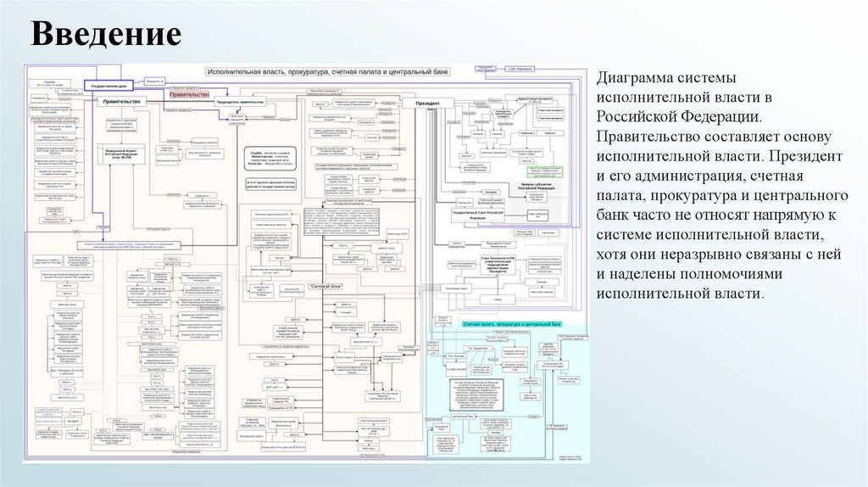Click the blue-outlined "Государственная дума" box

point(108,87)
